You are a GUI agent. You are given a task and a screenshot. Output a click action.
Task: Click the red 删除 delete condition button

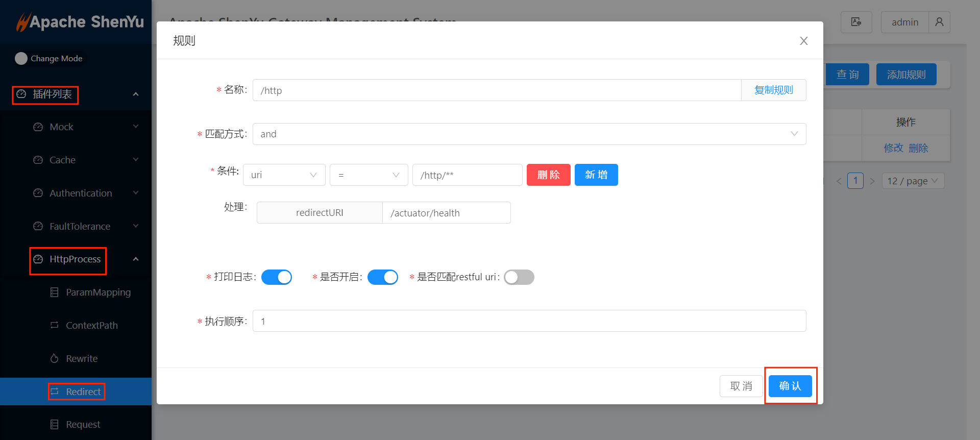tap(548, 175)
